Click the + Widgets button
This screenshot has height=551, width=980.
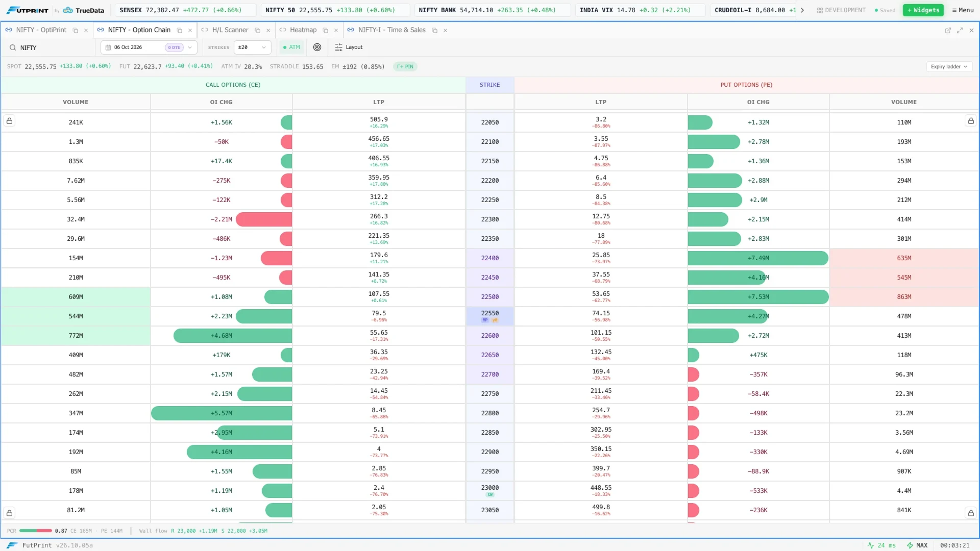[x=923, y=10]
